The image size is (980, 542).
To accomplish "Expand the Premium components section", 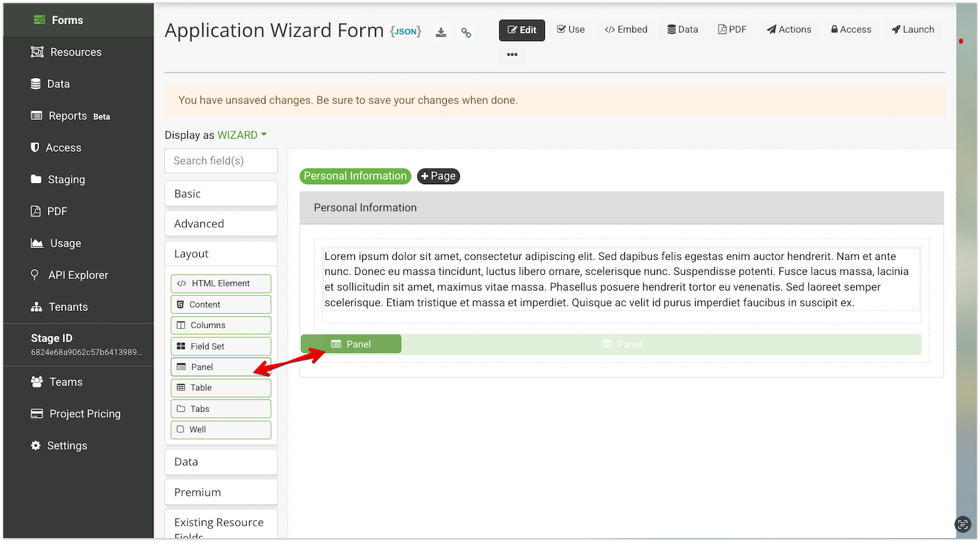I will (221, 492).
